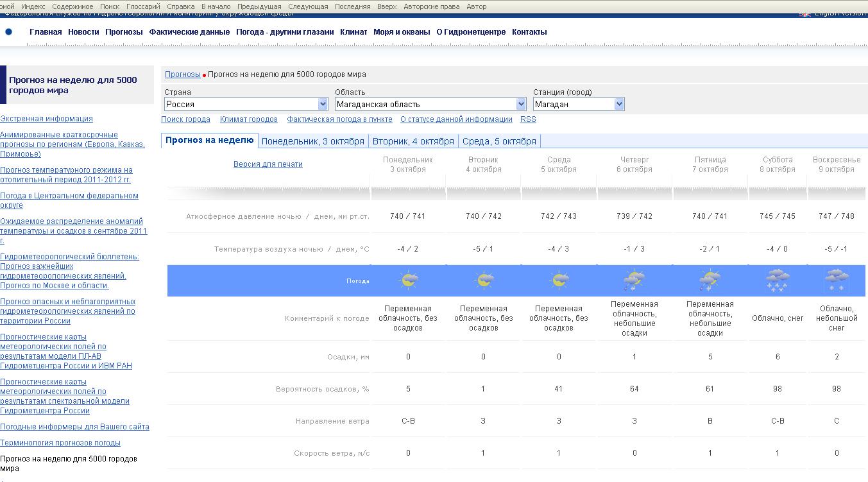The width and height of the screenshot is (868, 482).
Task: Click Saturday's cloudy snow weather icon
Action: click(x=778, y=280)
